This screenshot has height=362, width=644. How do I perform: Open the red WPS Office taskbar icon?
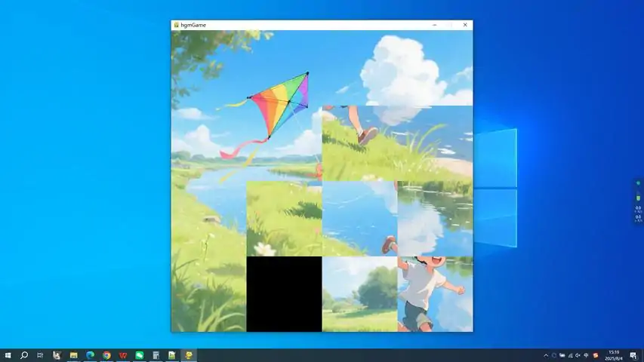(x=123, y=355)
